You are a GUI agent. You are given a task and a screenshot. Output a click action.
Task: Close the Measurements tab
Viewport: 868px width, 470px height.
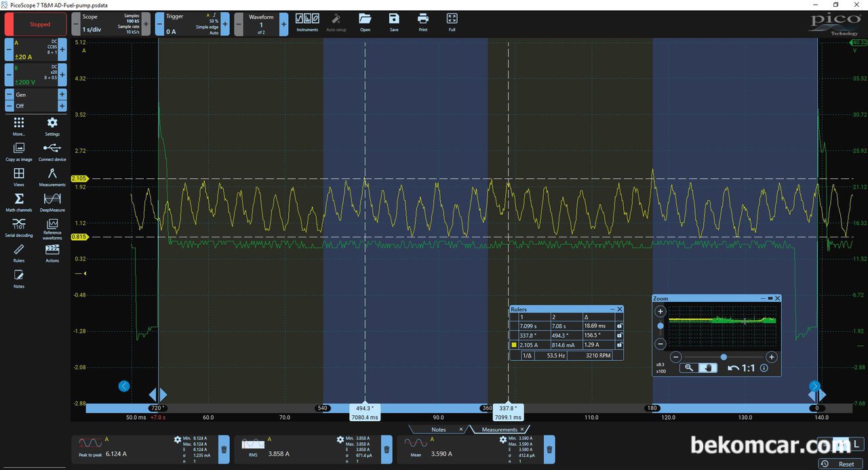pos(522,429)
